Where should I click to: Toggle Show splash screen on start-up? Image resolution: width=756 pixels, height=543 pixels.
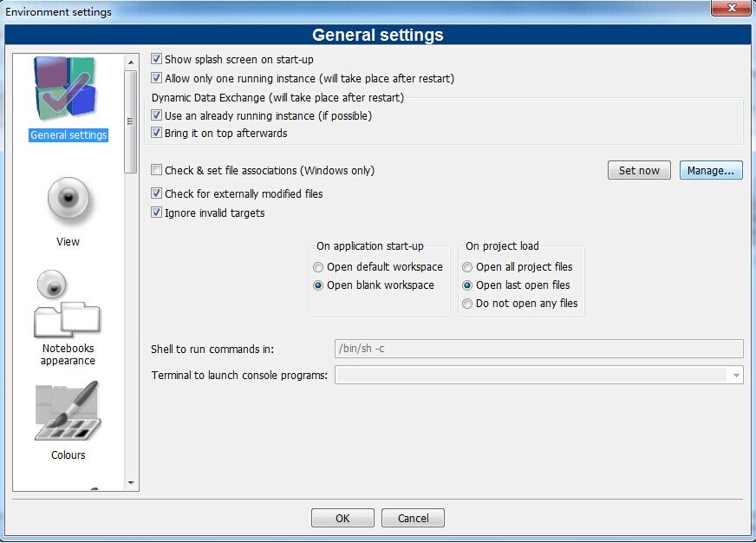pyautogui.click(x=157, y=60)
